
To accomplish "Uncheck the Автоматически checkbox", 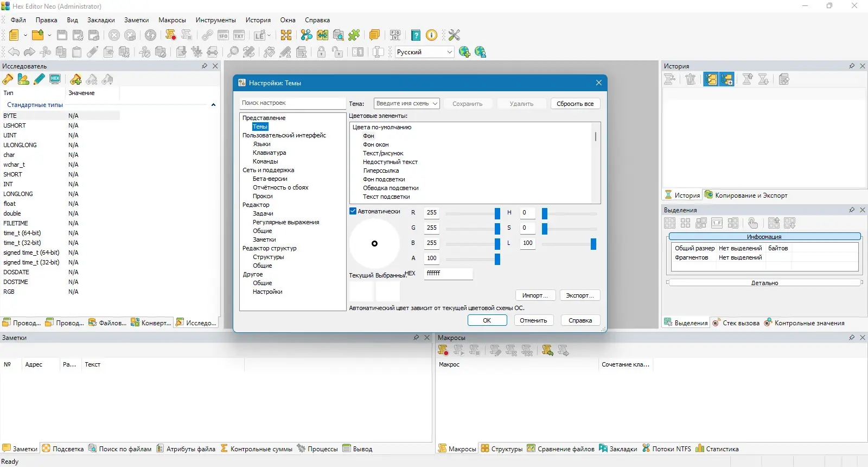I will pyautogui.click(x=353, y=211).
